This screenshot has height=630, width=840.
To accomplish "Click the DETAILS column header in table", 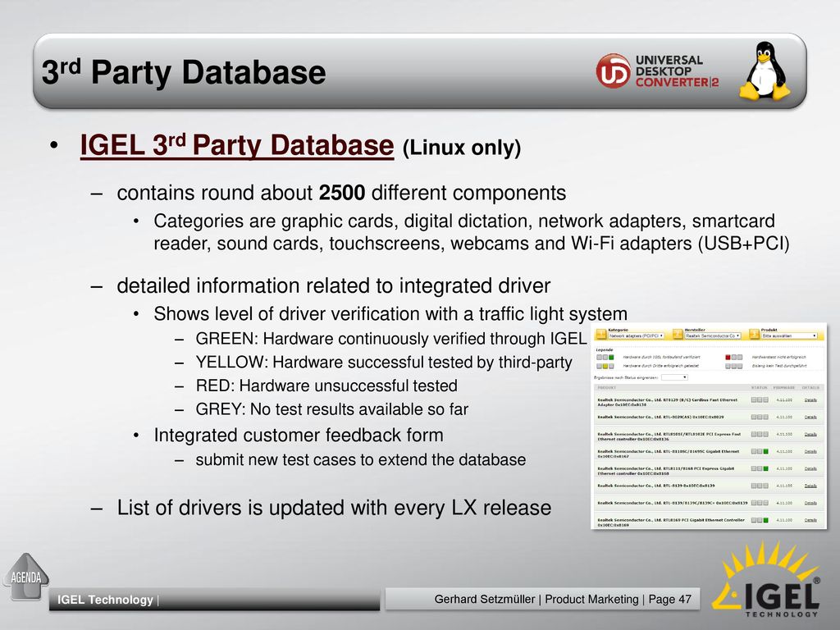I will [810, 388].
